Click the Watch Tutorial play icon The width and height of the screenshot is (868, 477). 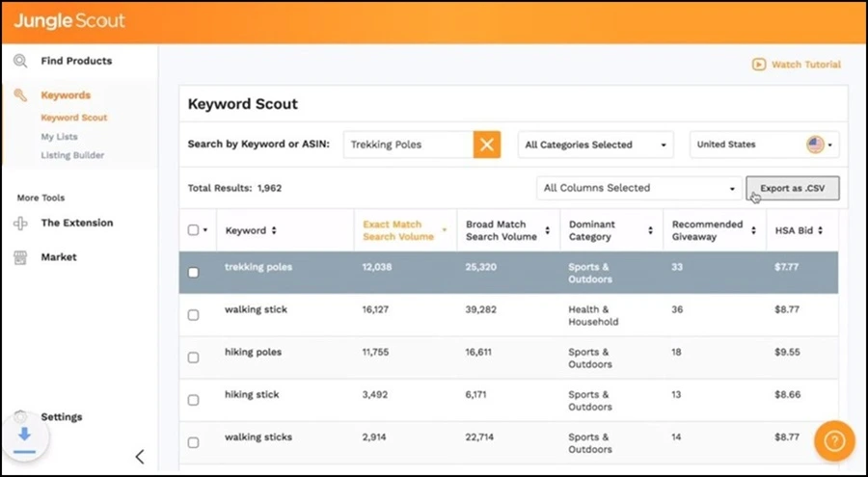click(x=758, y=65)
